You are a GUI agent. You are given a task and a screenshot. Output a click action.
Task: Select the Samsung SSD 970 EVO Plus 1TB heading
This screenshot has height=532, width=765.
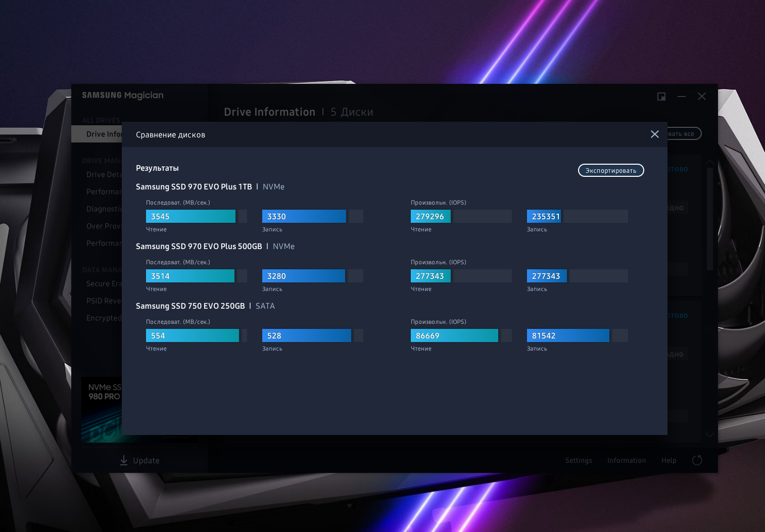(x=194, y=186)
